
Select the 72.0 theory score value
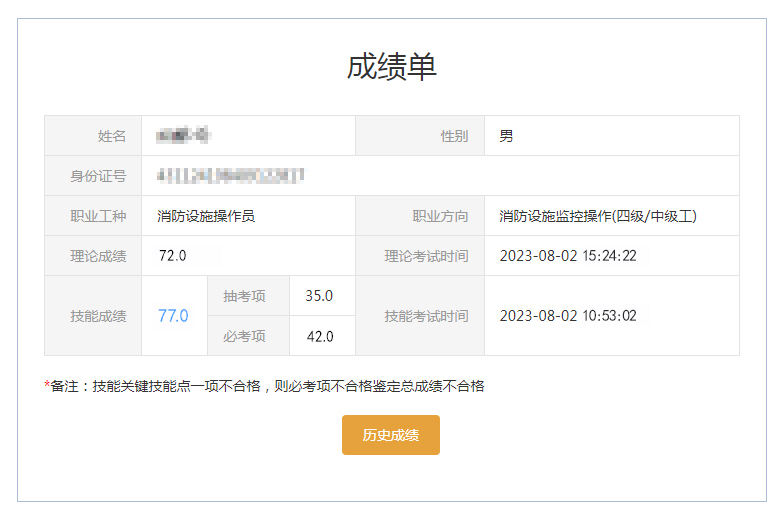tap(173, 256)
